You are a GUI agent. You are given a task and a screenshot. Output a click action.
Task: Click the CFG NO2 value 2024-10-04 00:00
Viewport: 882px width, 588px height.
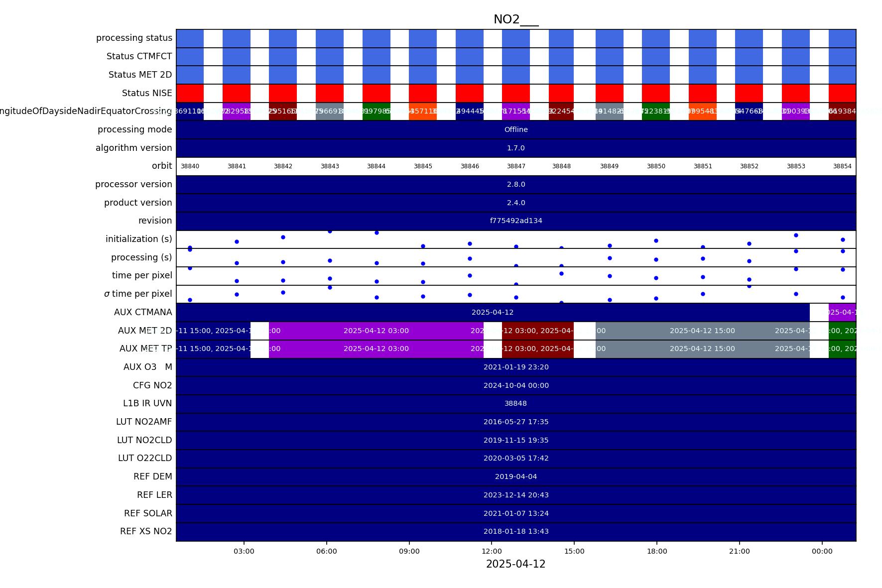[516, 385]
